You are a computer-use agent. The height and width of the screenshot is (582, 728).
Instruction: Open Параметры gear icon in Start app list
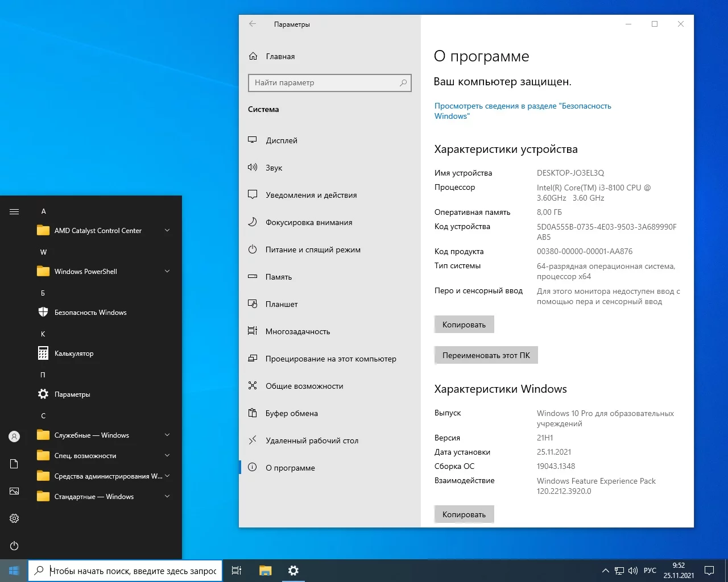tap(43, 394)
